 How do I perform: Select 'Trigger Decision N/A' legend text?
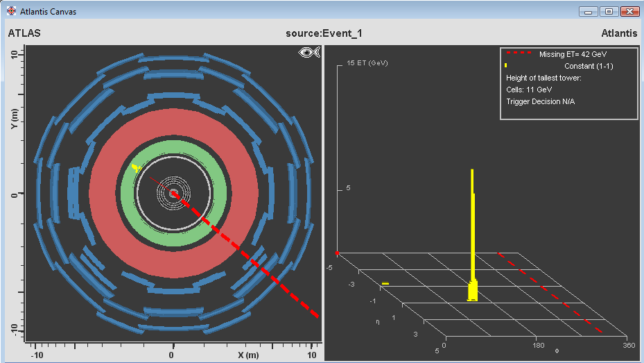pos(541,102)
